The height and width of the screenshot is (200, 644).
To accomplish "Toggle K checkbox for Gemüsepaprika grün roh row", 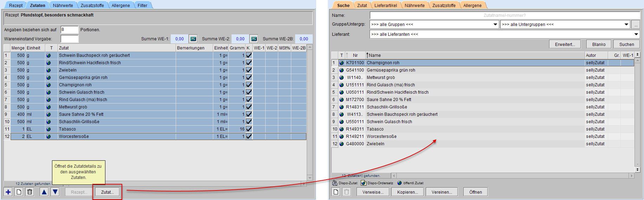I will click(x=249, y=78).
